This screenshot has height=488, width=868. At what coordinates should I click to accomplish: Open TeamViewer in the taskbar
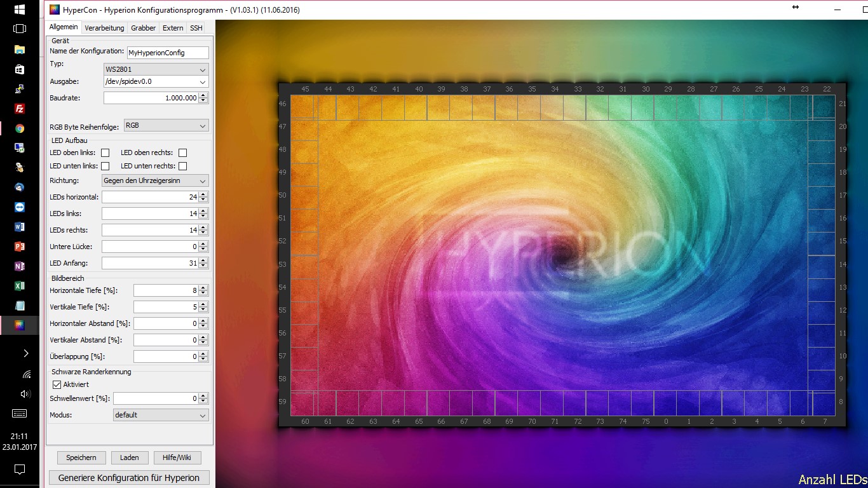click(x=20, y=207)
